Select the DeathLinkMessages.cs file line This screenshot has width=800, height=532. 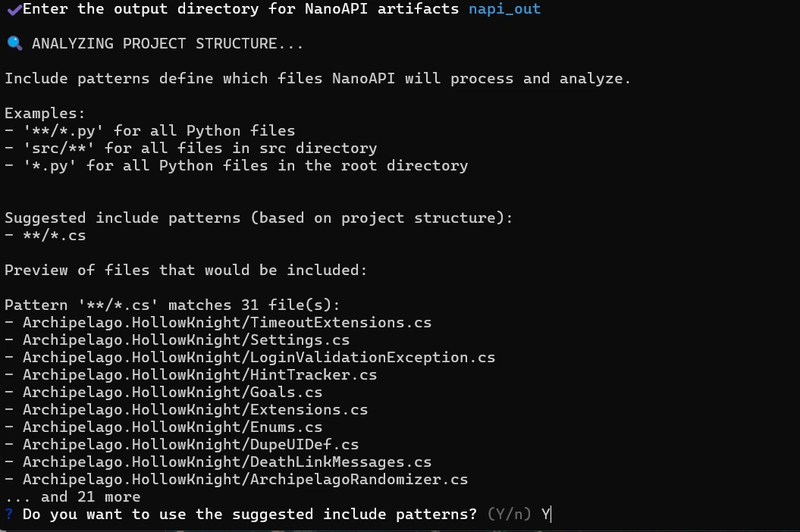click(218, 462)
